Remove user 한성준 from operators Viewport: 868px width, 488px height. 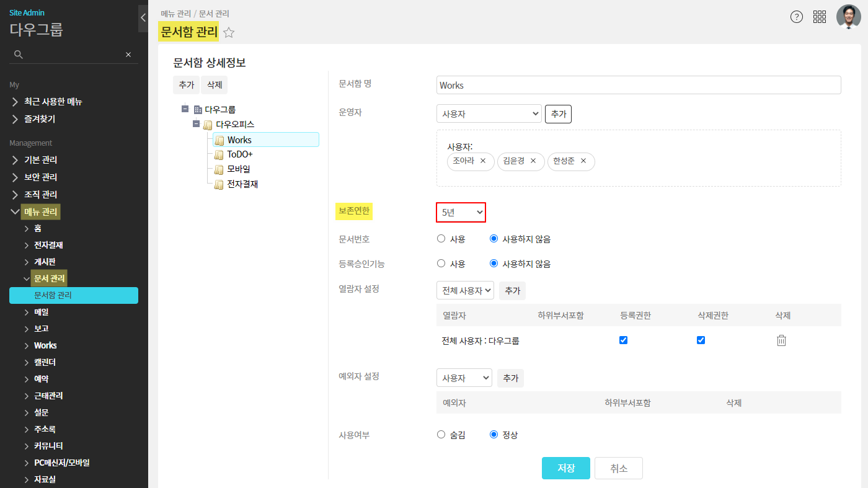point(583,161)
